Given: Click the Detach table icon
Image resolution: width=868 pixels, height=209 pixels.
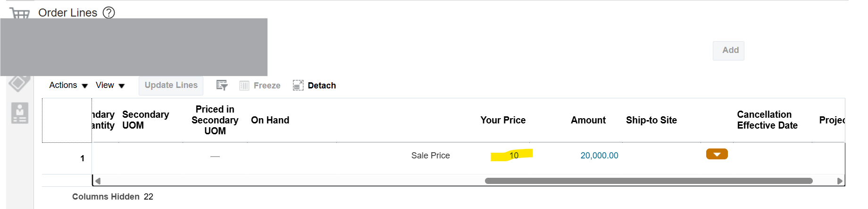Looking at the screenshot, I should 298,86.
